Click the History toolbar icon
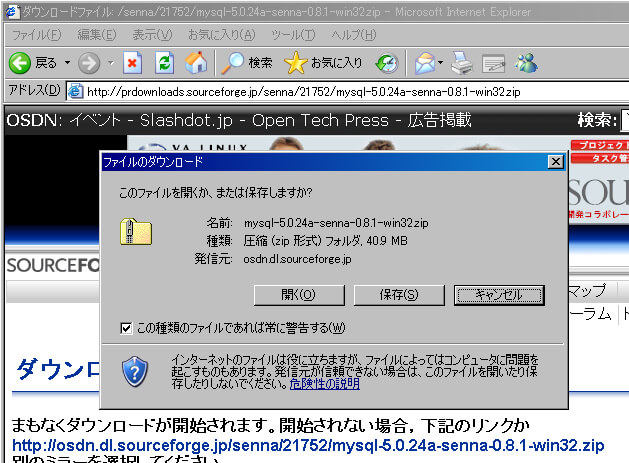Image resolution: width=629 pixels, height=463 pixels. point(387,63)
